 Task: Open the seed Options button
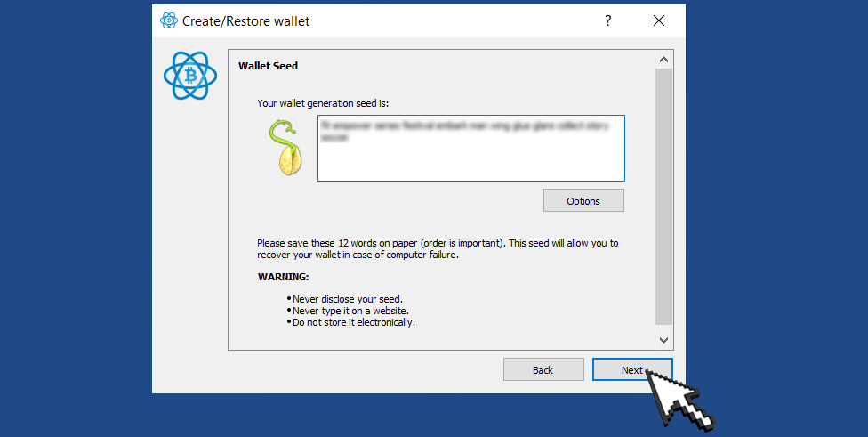pyautogui.click(x=583, y=201)
